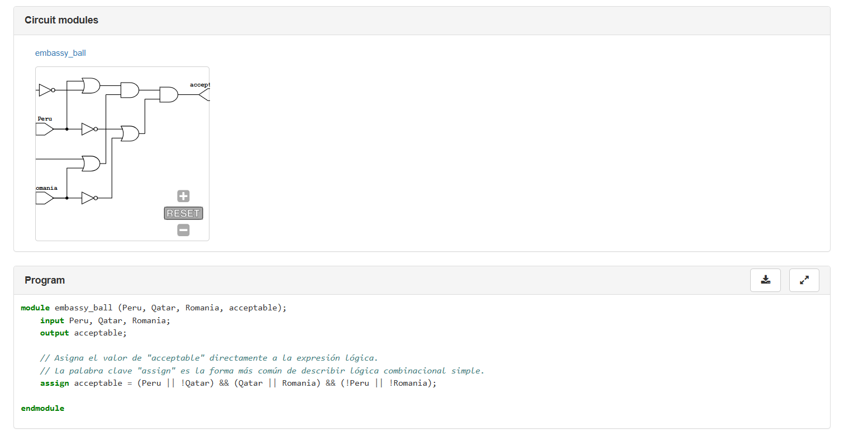Zoom out of the circuit diagram

coord(183,230)
